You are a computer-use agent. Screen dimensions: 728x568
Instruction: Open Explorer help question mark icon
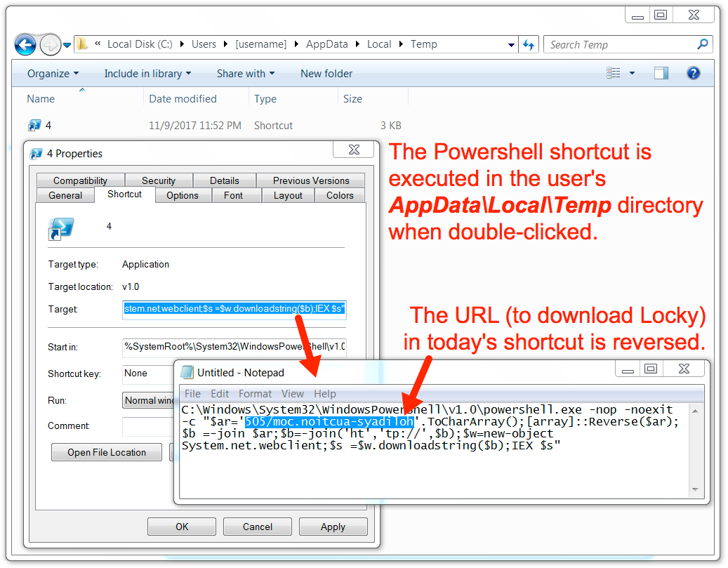(693, 73)
